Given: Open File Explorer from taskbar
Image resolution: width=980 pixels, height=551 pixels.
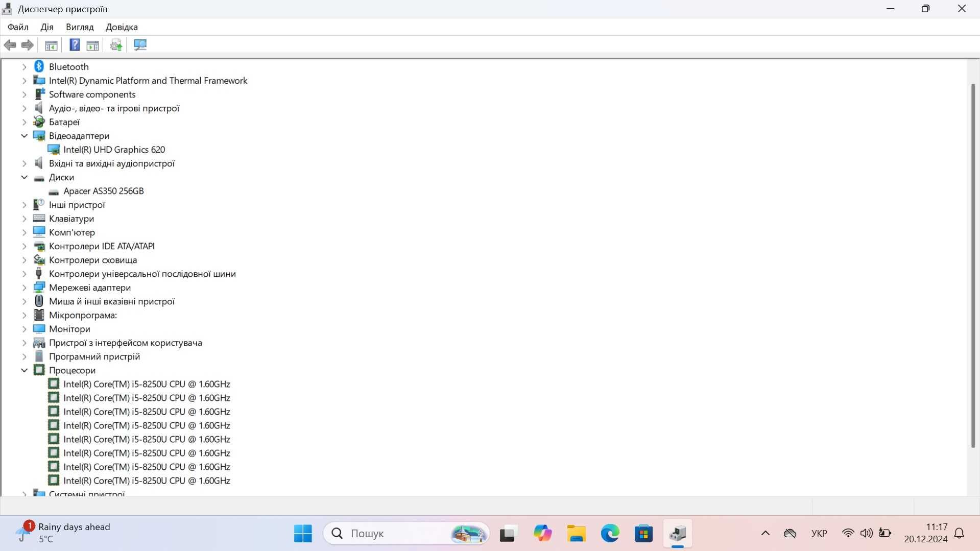Looking at the screenshot, I should (x=577, y=534).
